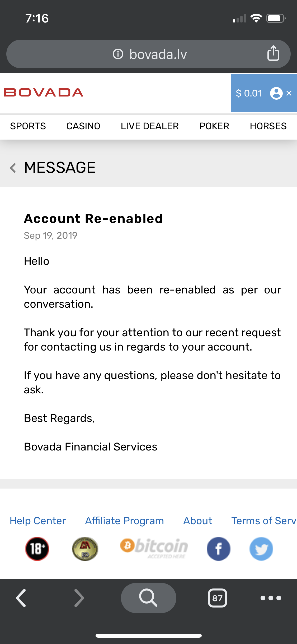Open the Twitter icon in footer
Image resolution: width=297 pixels, height=644 pixels.
coord(261,549)
